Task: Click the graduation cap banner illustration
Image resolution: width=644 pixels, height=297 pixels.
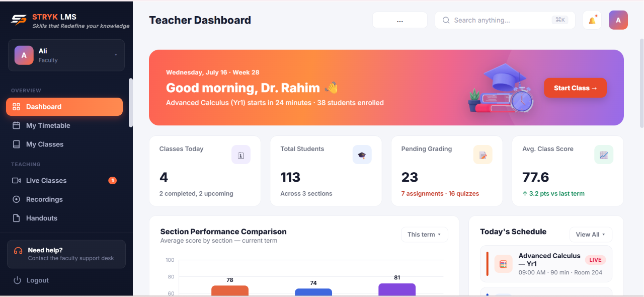Action: point(501,87)
